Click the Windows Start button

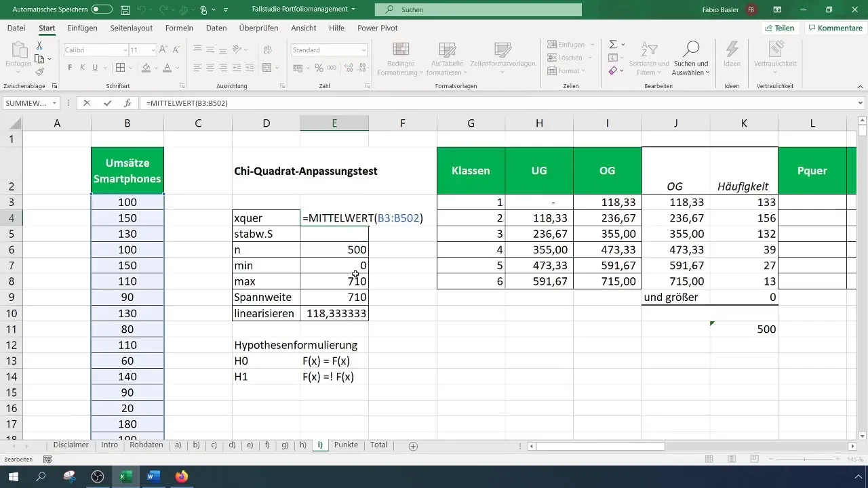click(x=14, y=476)
